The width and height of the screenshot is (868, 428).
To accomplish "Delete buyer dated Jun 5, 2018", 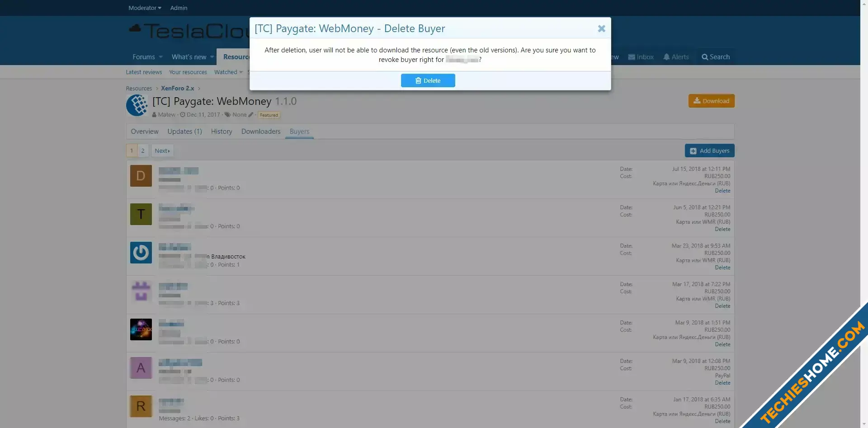I will click(x=722, y=229).
